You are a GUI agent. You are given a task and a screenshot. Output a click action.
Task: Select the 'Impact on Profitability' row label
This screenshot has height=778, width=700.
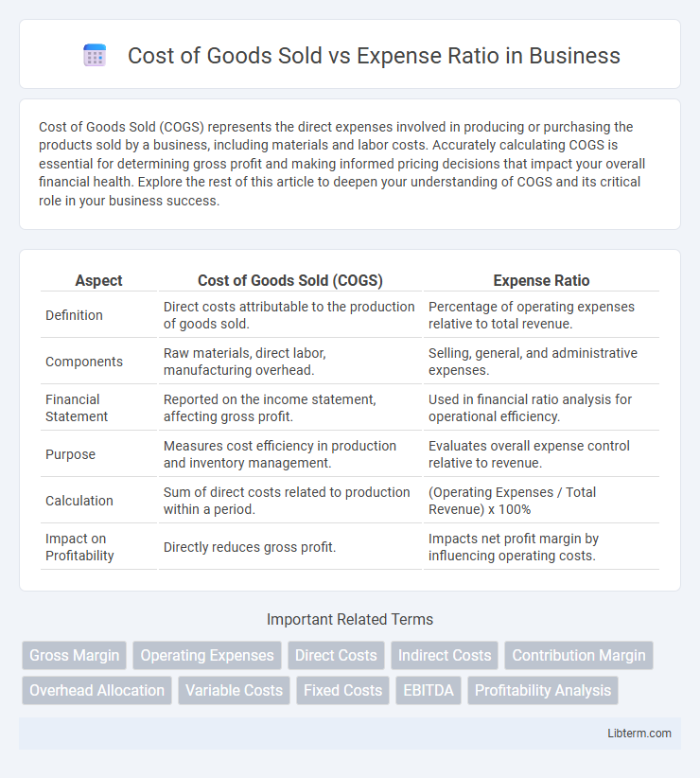click(79, 547)
